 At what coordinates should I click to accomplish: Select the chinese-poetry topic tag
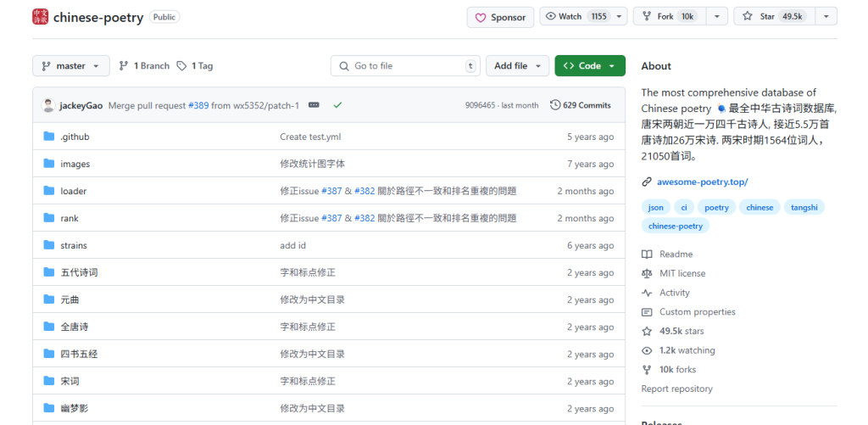click(676, 226)
